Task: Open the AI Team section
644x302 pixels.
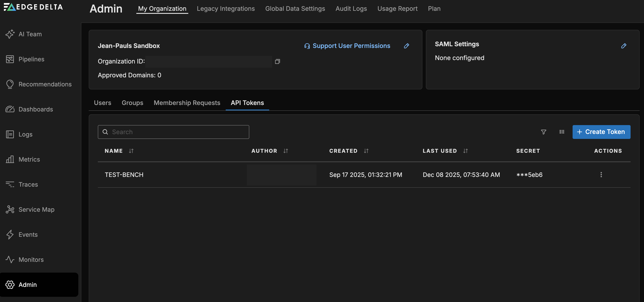Action: click(10, 34)
